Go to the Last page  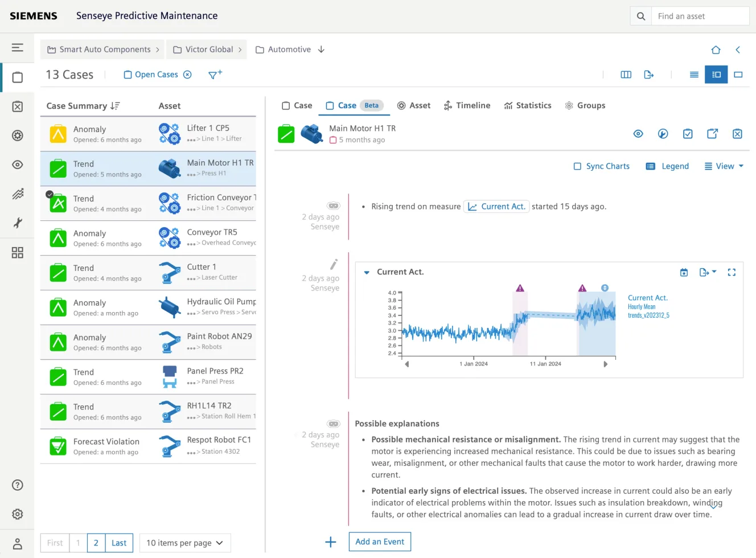[x=119, y=543]
